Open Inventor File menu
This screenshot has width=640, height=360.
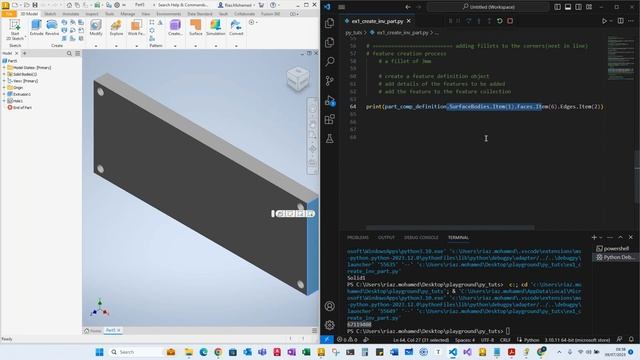coord(8,14)
